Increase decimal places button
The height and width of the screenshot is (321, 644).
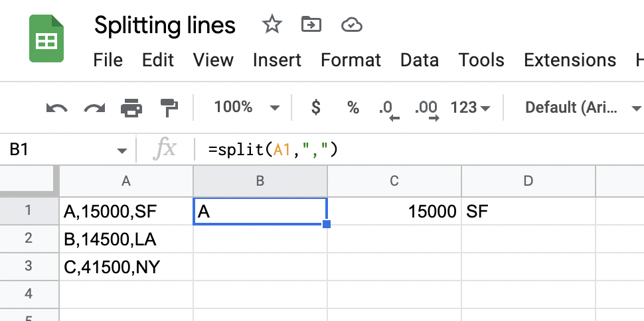pyautogui.click(x=427, y=110)
